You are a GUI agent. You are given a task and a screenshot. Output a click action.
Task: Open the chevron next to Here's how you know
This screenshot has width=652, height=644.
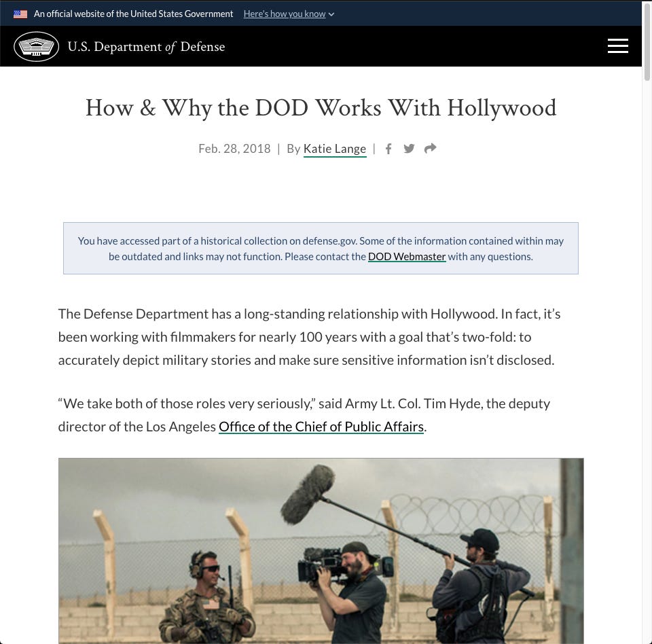(331, 14)
